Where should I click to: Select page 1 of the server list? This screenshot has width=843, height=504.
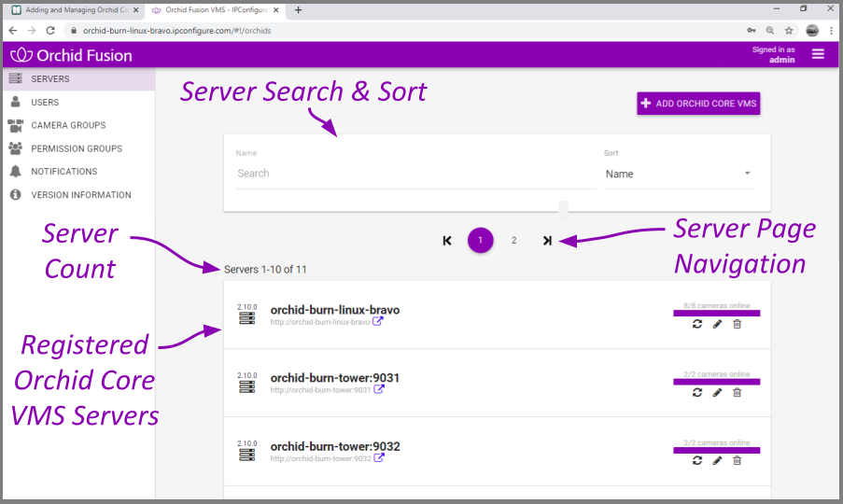480,240
